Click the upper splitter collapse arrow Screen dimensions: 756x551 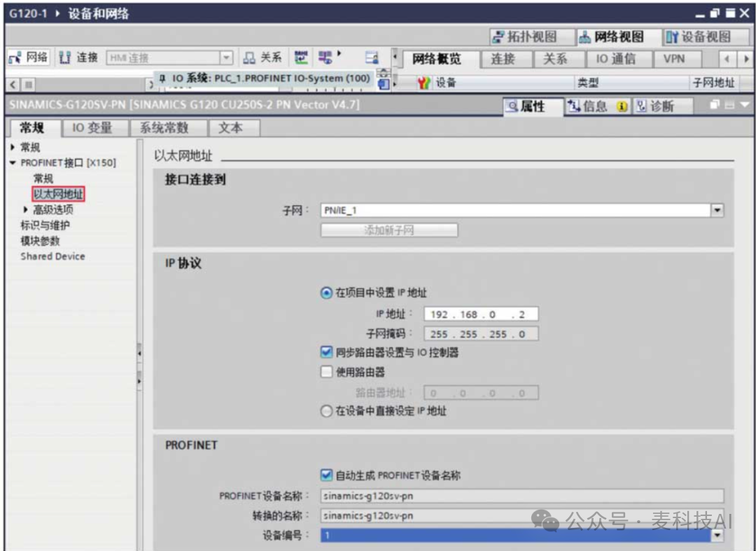pos(139,354)
